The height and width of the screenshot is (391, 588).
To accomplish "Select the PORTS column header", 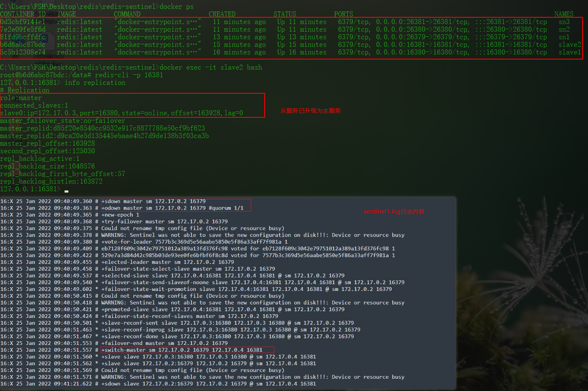I will point(344,14).
